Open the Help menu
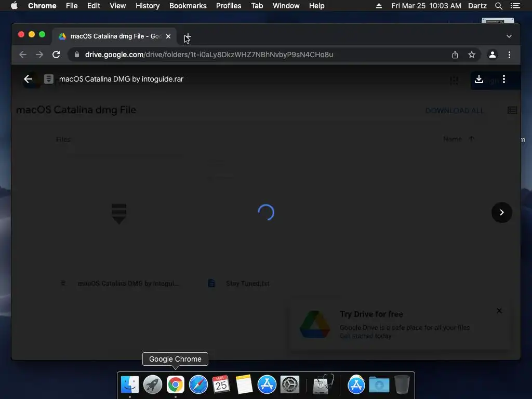Viewport: 532px width, 399px height. (316, 6)
